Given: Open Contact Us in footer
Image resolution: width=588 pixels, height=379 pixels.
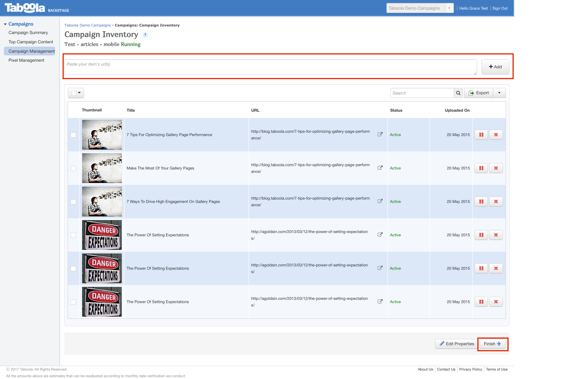Looking at the screenshot, I should pos(446,369).
